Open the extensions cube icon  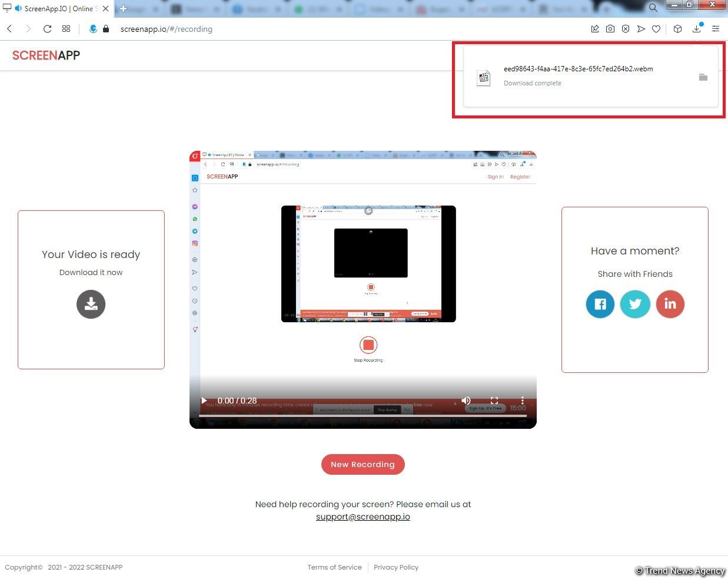pos(677,29)
